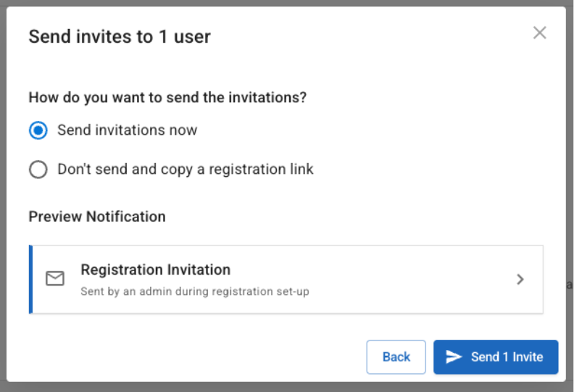The width and height of the screenshot is (574, 392).
Task: Expand the Registration Invitation chevron arrow
Action: (x=520, y=279)
